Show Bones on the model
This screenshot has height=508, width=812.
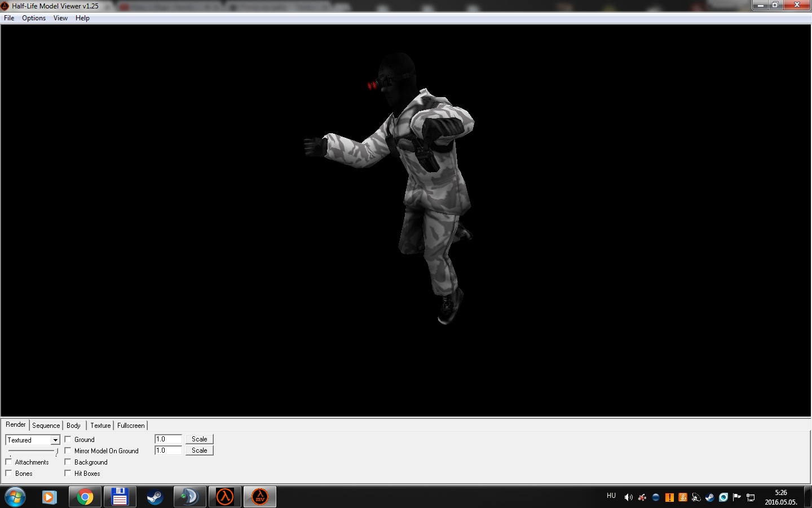[x=8, y=473]
